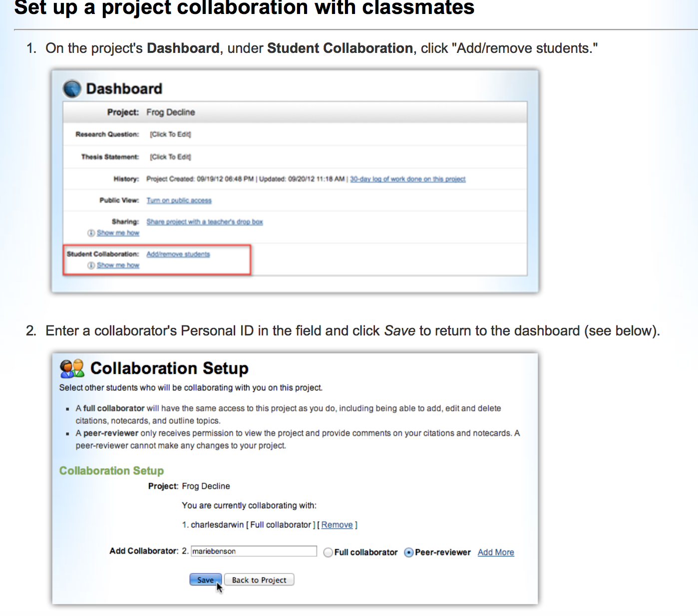This screenshot has height=616, width=698.
Task: Click "Add More" to add collaborator slots
Action: coord(495,552)
